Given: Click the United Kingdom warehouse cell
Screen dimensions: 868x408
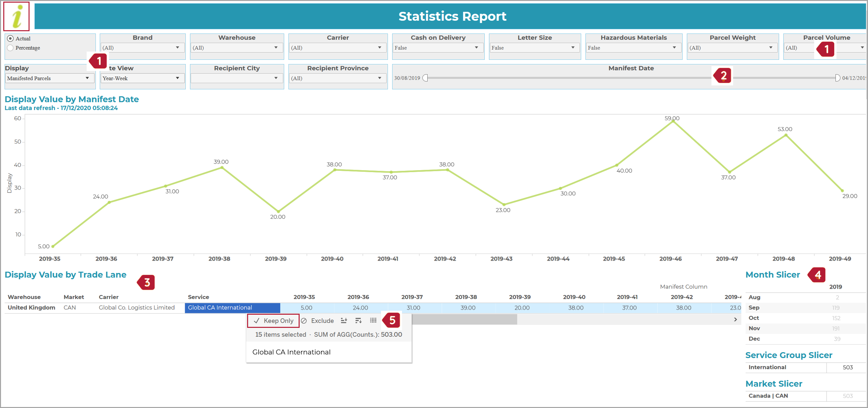Looking at the screenshot, I should (x=31, y=307).
